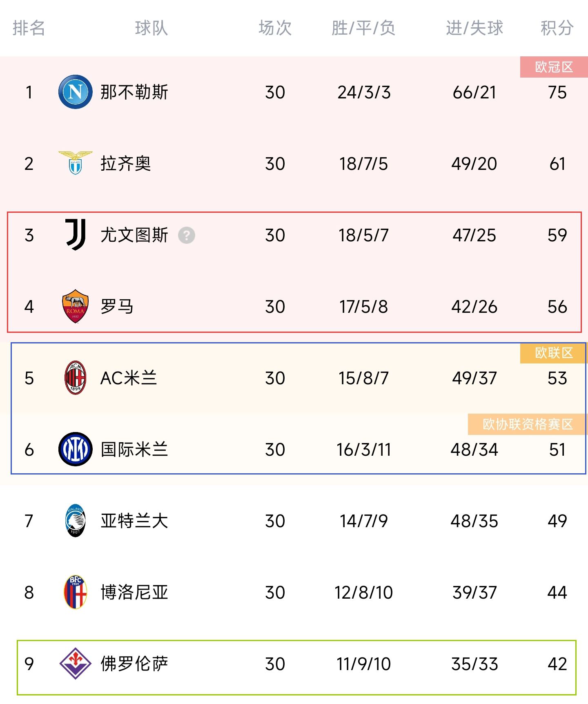This screenshot has width=588, height=704.
Task: Click the 胜/平/负 column header
Action: click(x=363, y=28)
